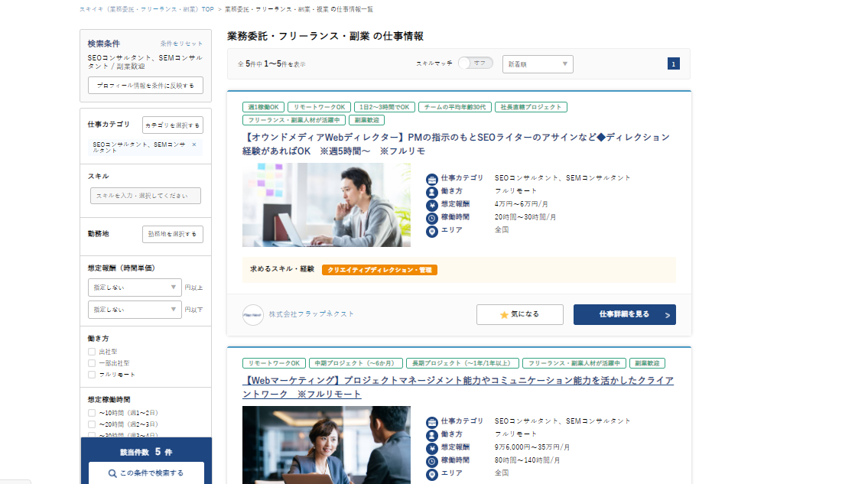This screenshot has width=868, height=484.
Task: Click 中期プロジェクト（~6か月）tag
Action: (x=356, y=363)
